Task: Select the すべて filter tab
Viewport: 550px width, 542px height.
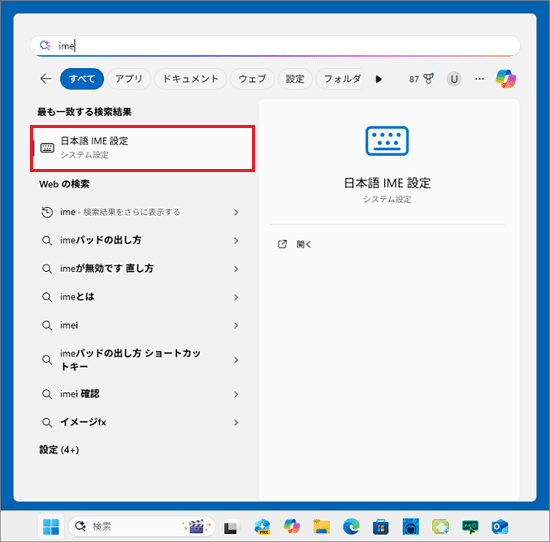Action: [82, 79]
